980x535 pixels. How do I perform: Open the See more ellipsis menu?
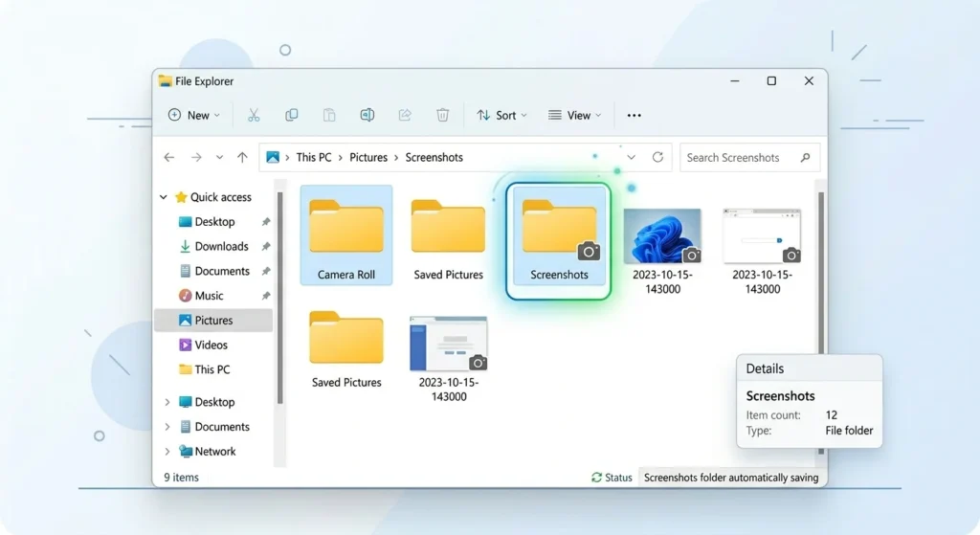point(634,115)
